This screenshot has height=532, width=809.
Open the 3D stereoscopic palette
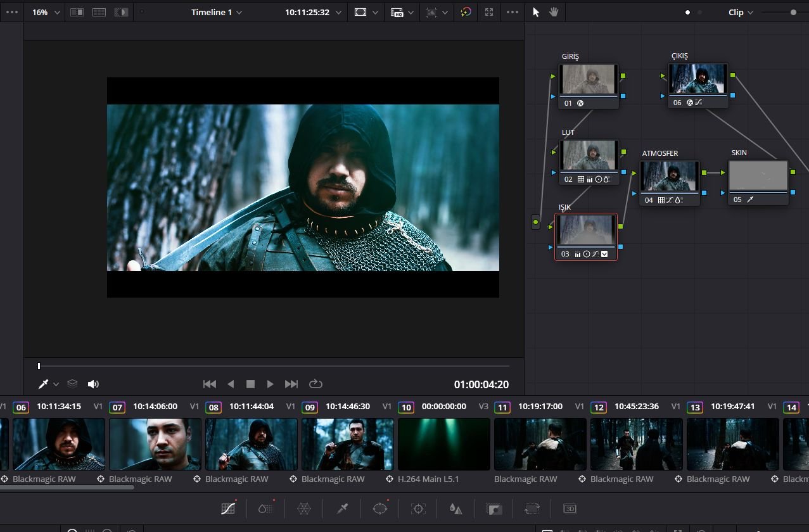570,509
